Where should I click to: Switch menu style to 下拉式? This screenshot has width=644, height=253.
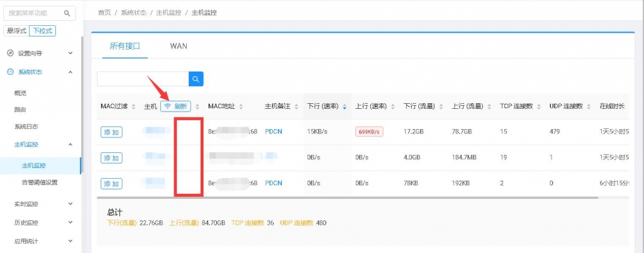click(42, 31)
